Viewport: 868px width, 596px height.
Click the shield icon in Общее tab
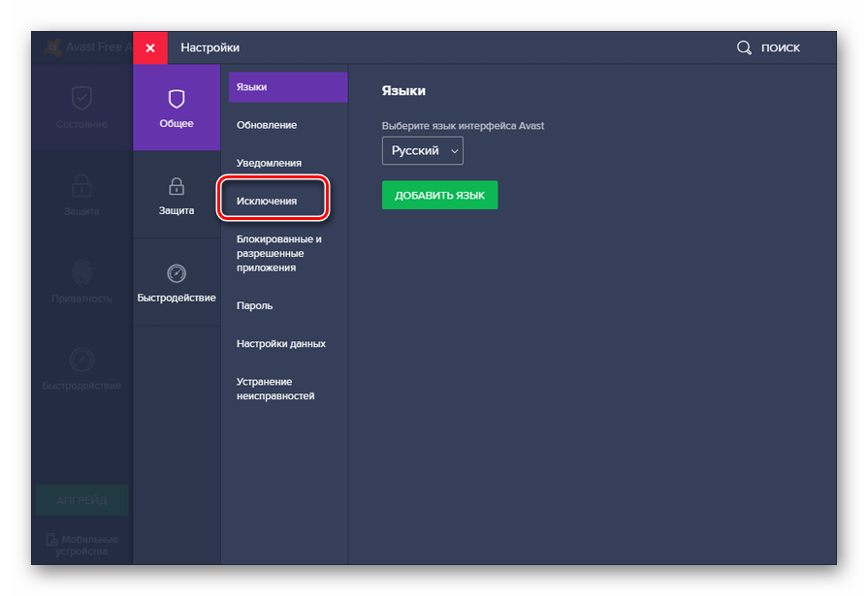tap(177, 99)
